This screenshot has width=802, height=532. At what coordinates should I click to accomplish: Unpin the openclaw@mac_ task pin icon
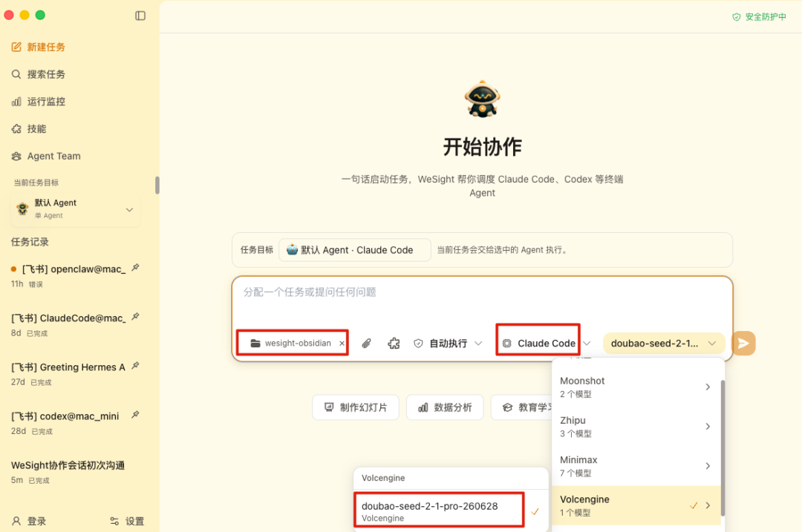pyautogui.click(x=136, y=267)
